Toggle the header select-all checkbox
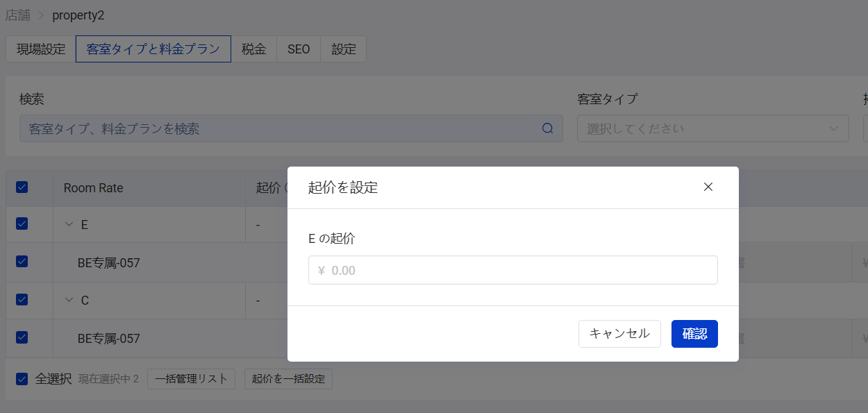868x413 pixels. tap(22, 187)
